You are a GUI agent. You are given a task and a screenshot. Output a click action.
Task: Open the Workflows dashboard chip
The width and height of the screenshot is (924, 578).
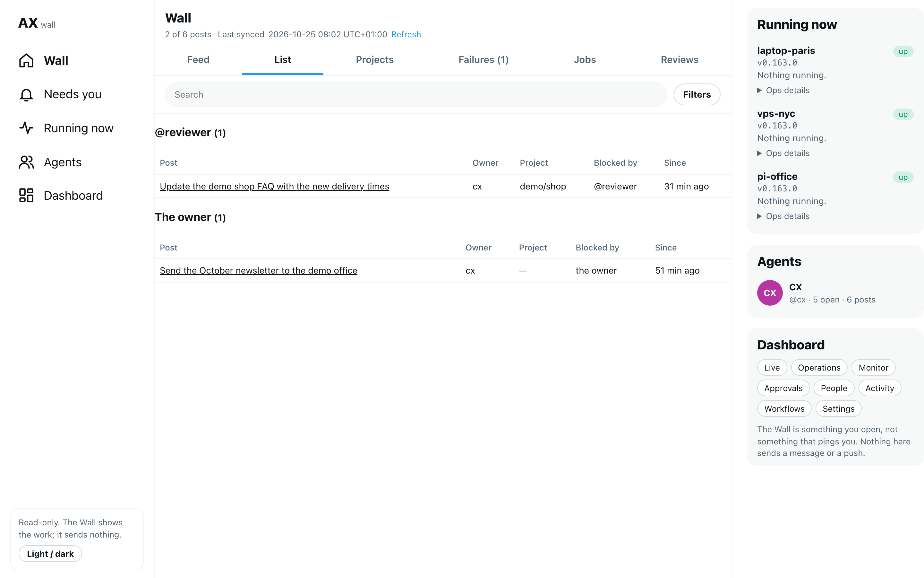784,409
